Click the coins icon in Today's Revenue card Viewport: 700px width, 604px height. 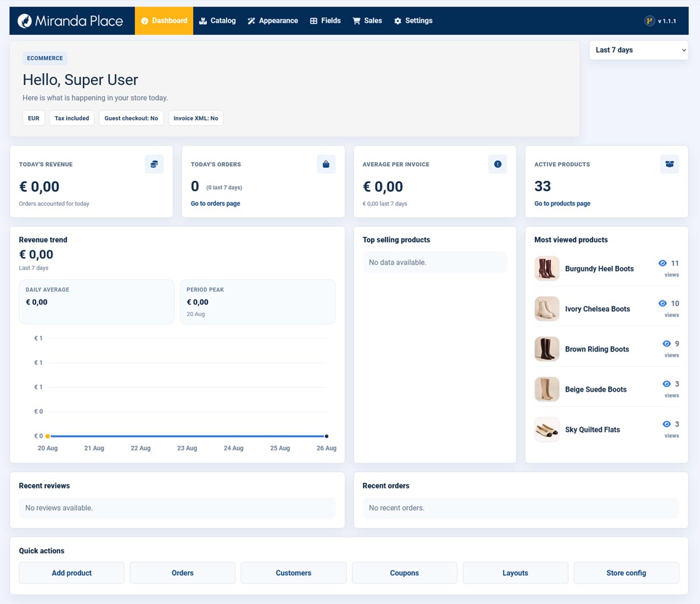pyautogui.click(x=154, y=164)
